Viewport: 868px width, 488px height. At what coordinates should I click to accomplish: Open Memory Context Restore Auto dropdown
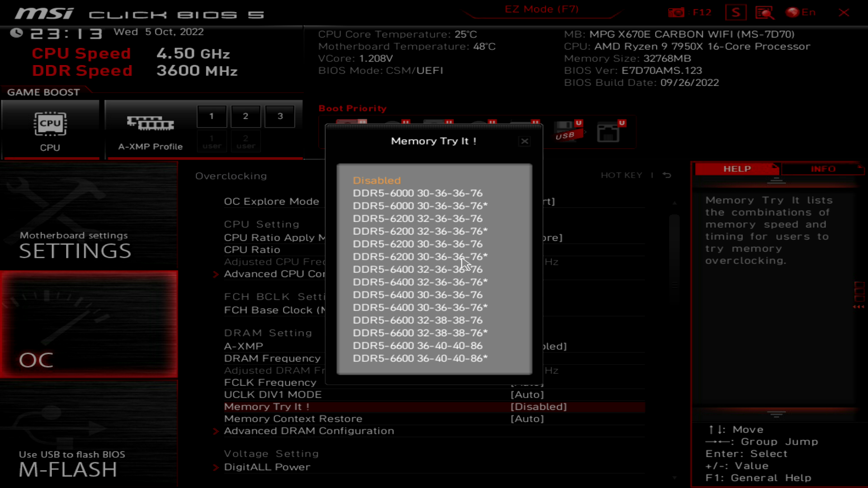[527, 419]
